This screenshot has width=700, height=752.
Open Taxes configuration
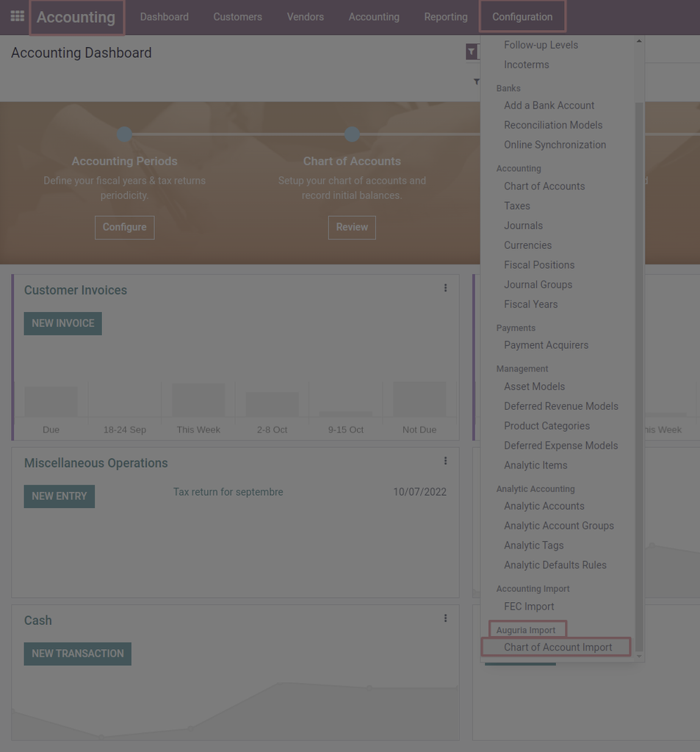(x=516, y=206)
